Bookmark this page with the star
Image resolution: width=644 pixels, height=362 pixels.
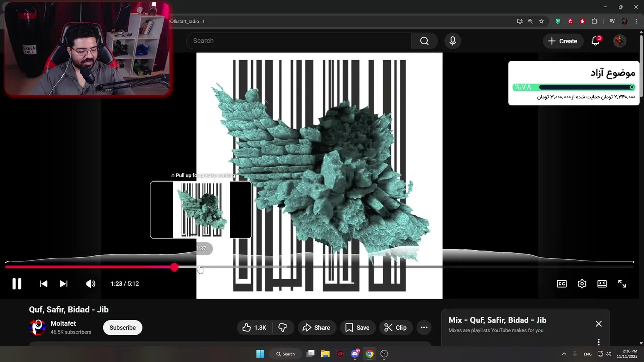coord(541,21)
